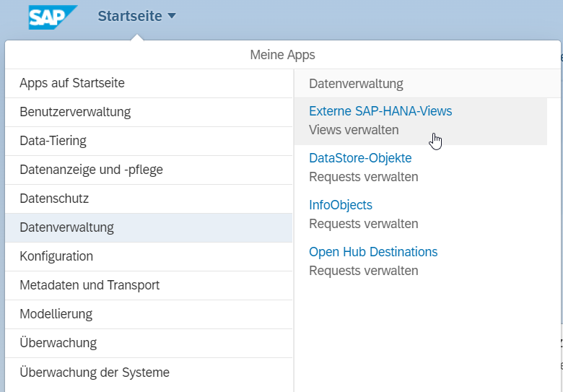Image resolution: width=563 pixels, height=392 pixels.
Task: Open the InfoObjects app link
Action: click(341, 205)
